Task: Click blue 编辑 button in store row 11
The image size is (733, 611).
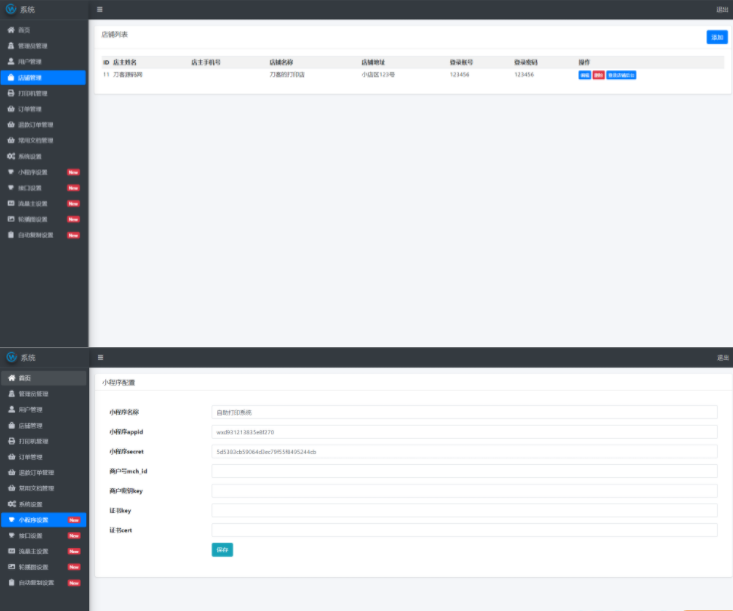Action: 584,75
